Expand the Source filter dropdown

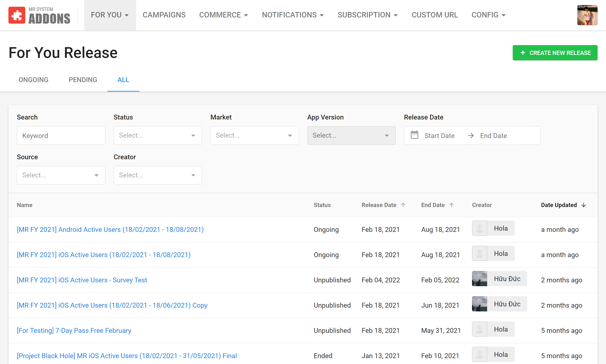(61, 175)
